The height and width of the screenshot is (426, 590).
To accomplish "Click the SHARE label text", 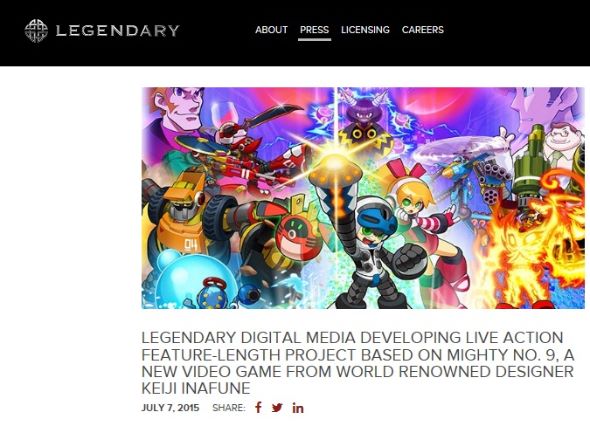I will pos(229,408).
